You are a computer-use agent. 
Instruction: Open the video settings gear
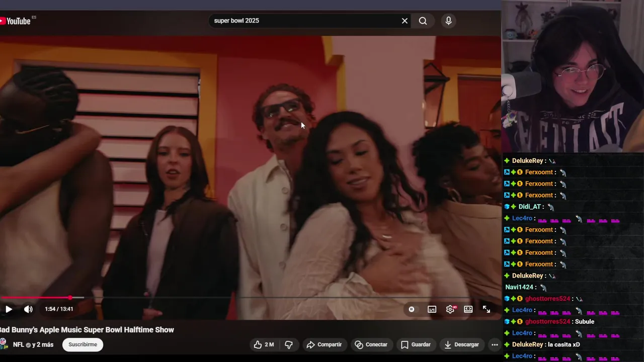[450, 309]
